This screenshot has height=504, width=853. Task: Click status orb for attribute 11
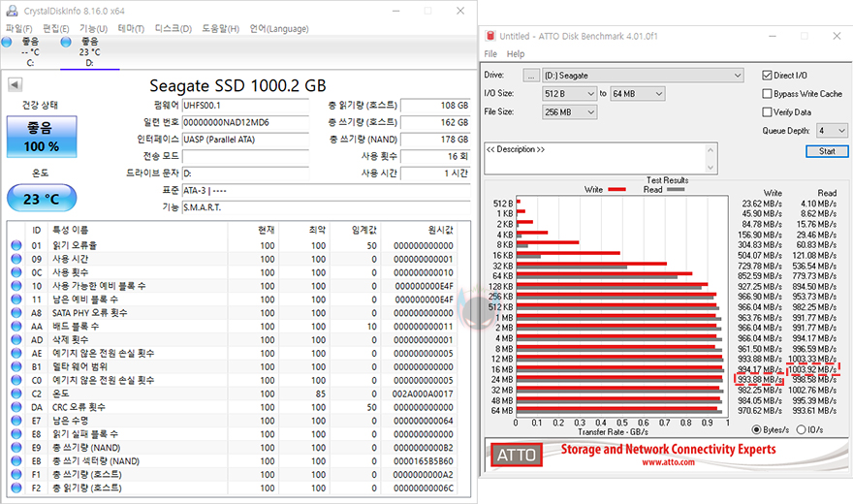point(16,299)
